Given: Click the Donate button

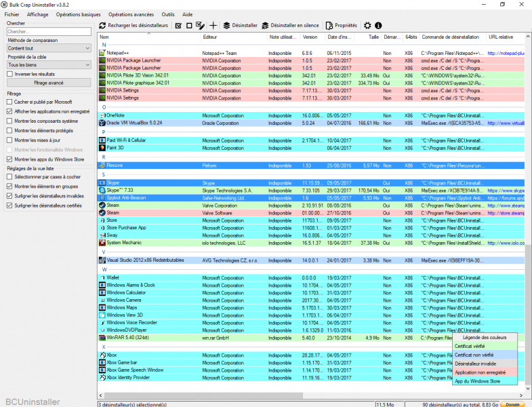Looking at the screenshot, I should pyautogui.click(x=512, y=404).
